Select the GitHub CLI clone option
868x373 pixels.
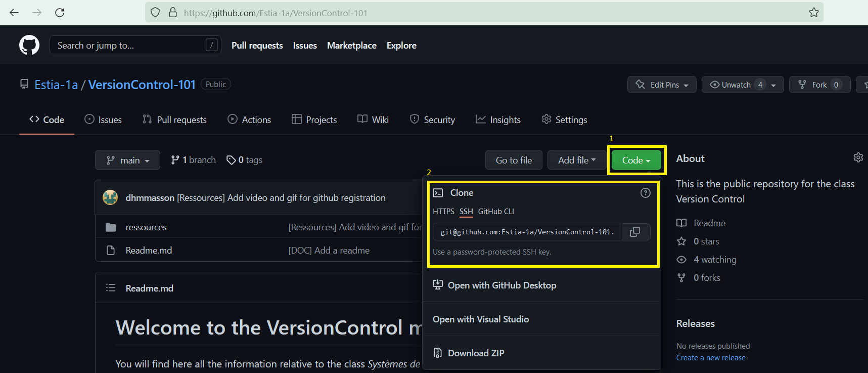(x=495, y=212)
